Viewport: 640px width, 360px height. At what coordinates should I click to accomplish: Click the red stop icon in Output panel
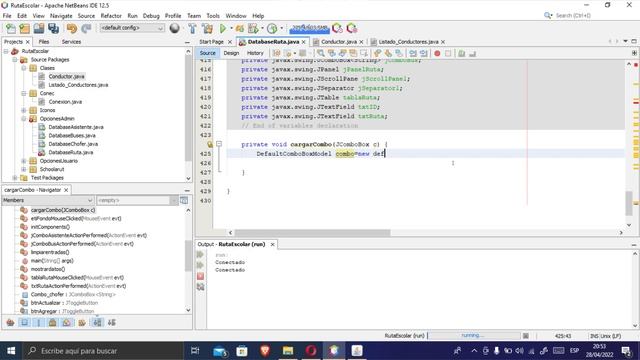tap(200, 276)
